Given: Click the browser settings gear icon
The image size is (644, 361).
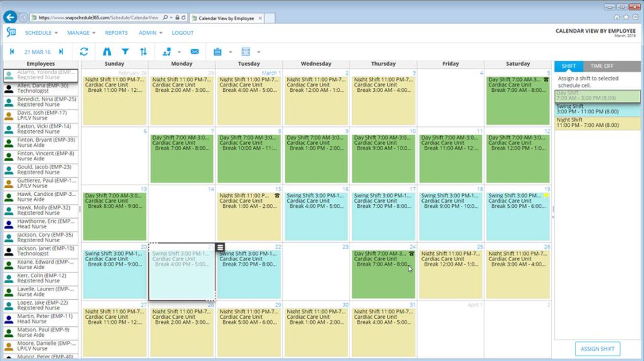Looking at the screenshot, I should (x=635, y=17).
